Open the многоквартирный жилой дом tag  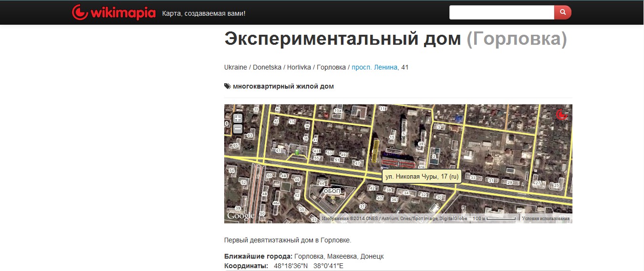(283, 86)
